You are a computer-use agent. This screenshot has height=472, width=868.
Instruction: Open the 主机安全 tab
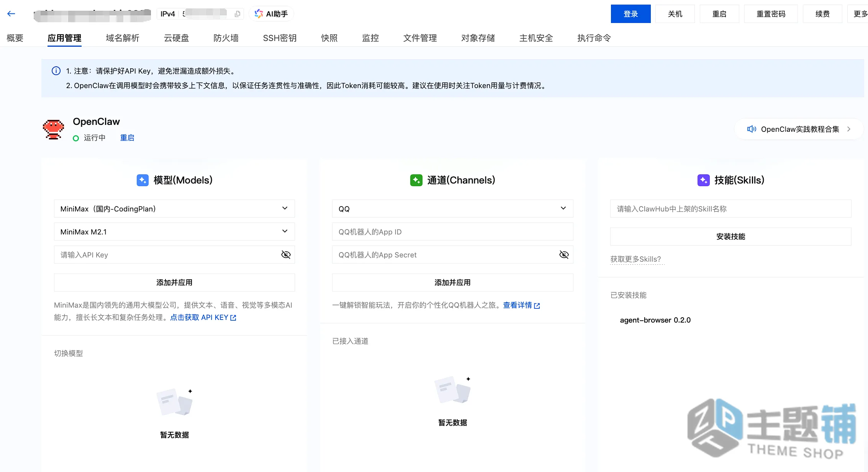(536, 38)
